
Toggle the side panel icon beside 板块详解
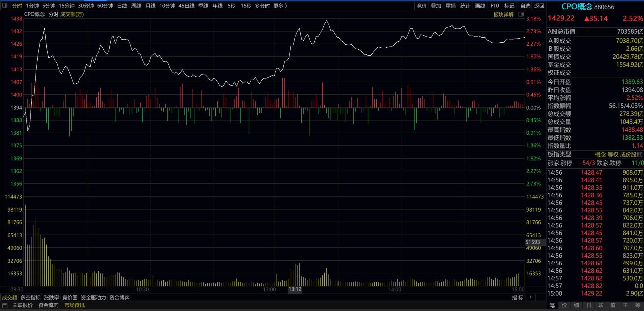click(521, 14)
